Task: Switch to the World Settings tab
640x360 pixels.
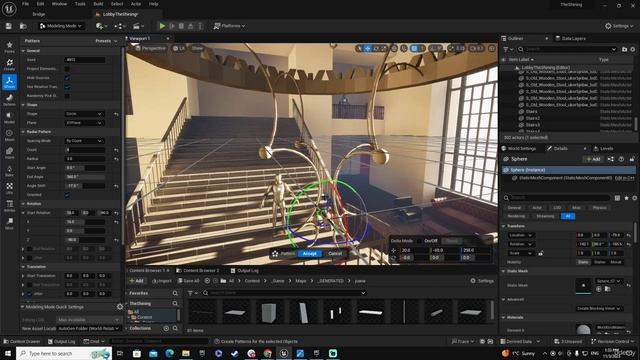Action: click(519, 149)
